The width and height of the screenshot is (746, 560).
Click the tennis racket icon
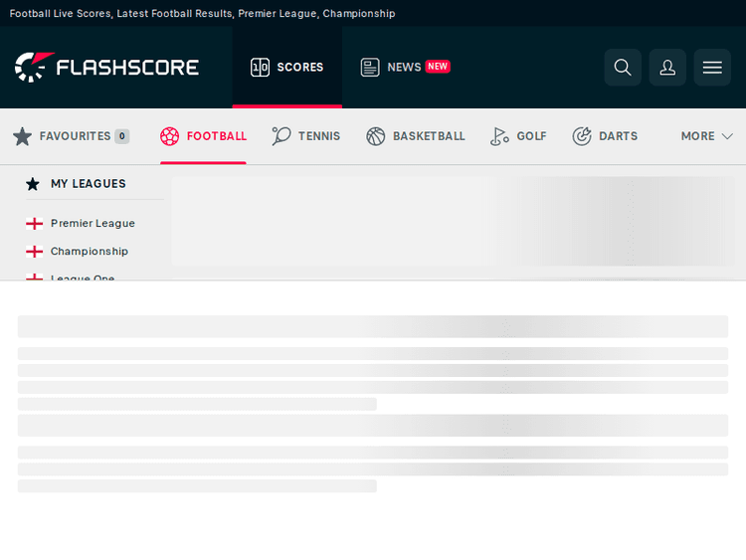(x=281, y=136)
